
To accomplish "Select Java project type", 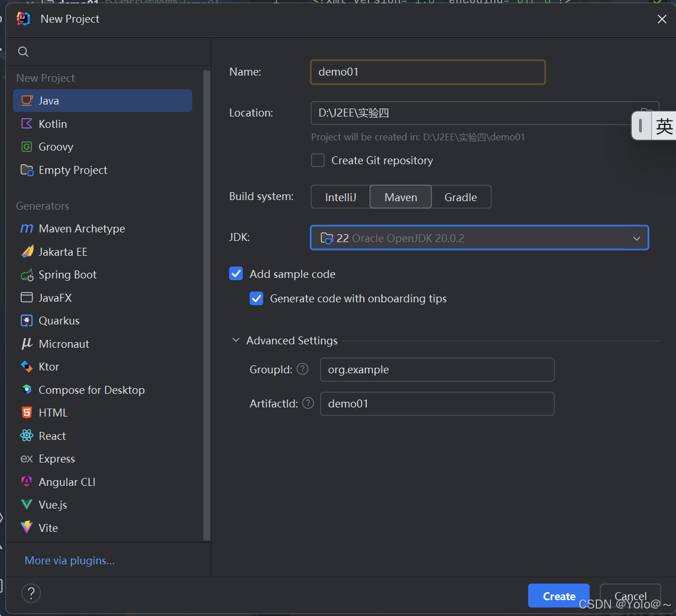I will [102, 101].
